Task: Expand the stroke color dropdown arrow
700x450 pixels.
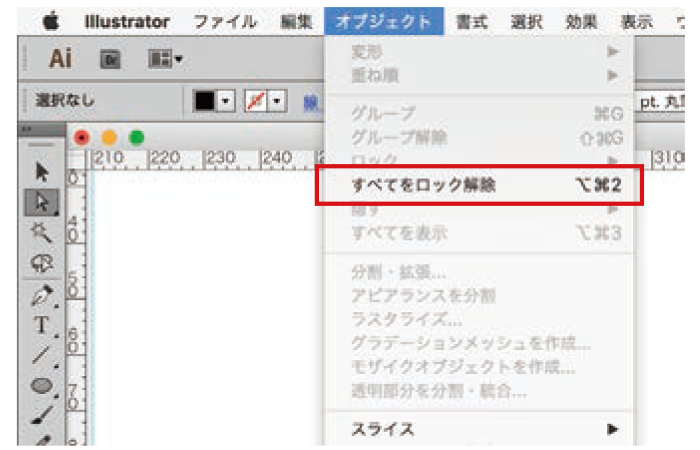Action: (277, 101)
